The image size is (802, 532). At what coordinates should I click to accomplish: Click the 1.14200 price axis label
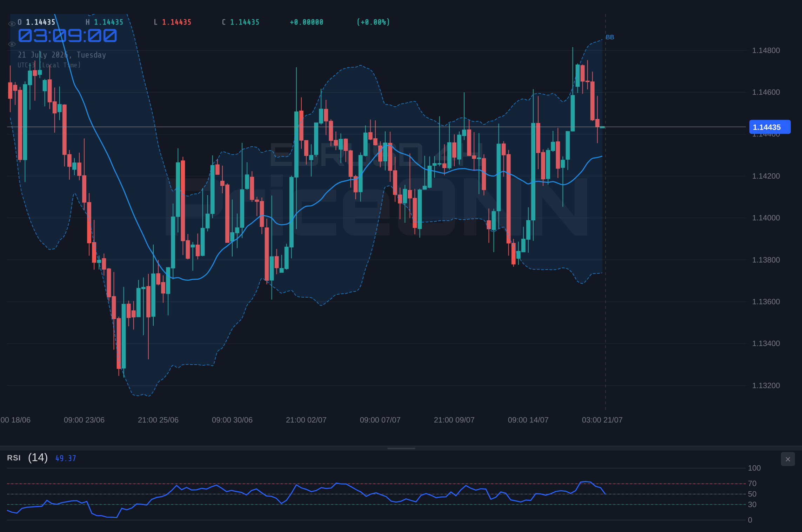[x=766, y=176]
